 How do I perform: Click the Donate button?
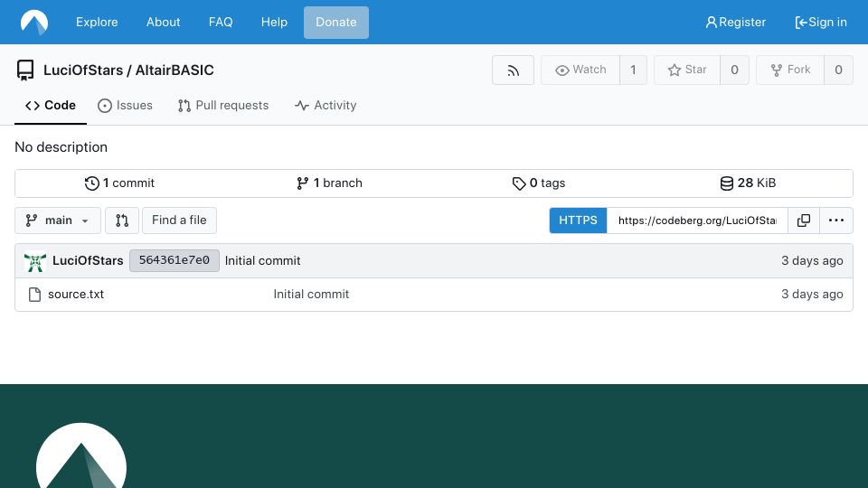336,22
